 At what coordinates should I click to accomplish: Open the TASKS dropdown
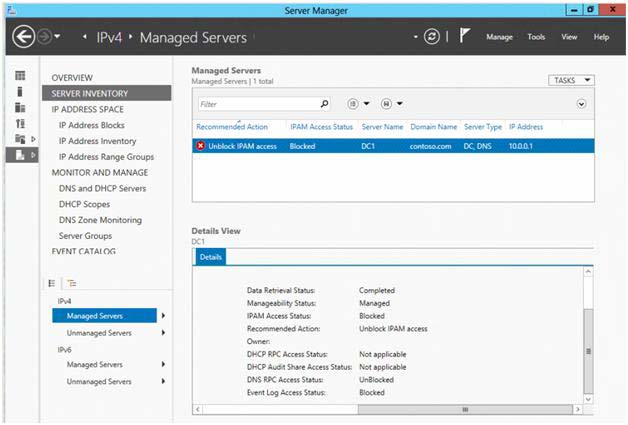571,80
